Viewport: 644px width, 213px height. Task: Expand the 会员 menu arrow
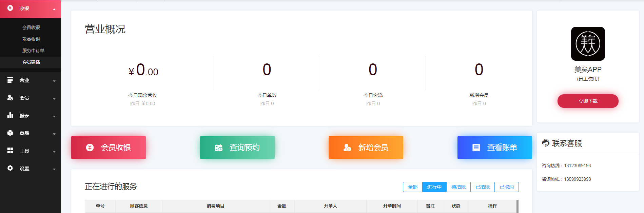coord(54,99)
